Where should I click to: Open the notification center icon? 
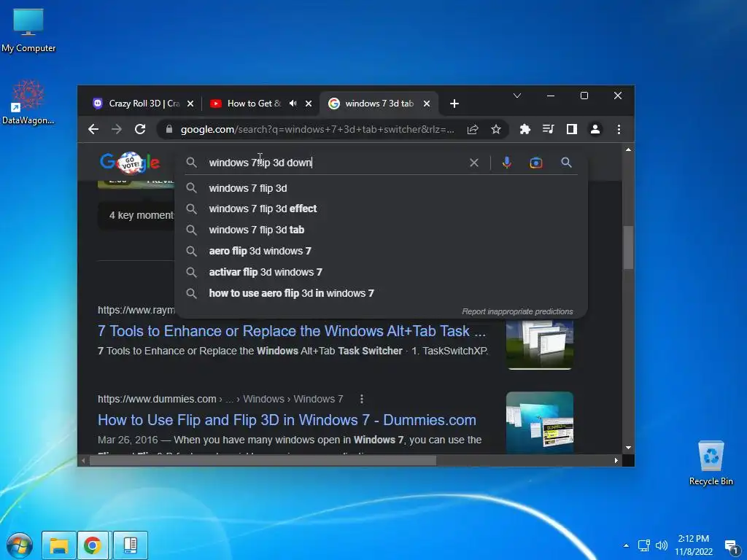[x=731, y=546]
